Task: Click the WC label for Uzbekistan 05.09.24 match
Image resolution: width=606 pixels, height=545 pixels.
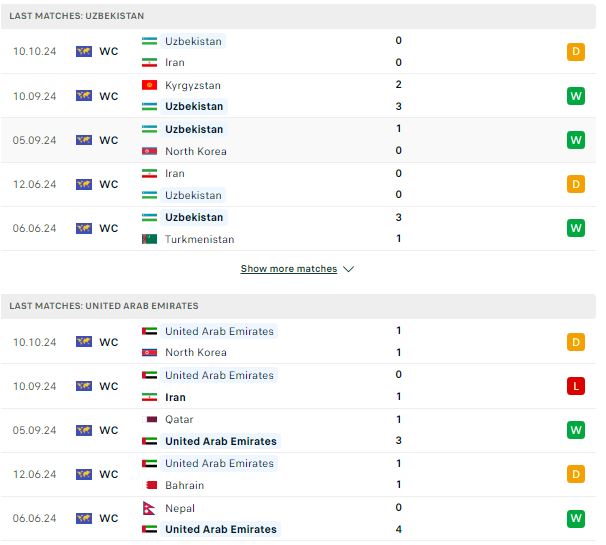Action: click(109, 140)
